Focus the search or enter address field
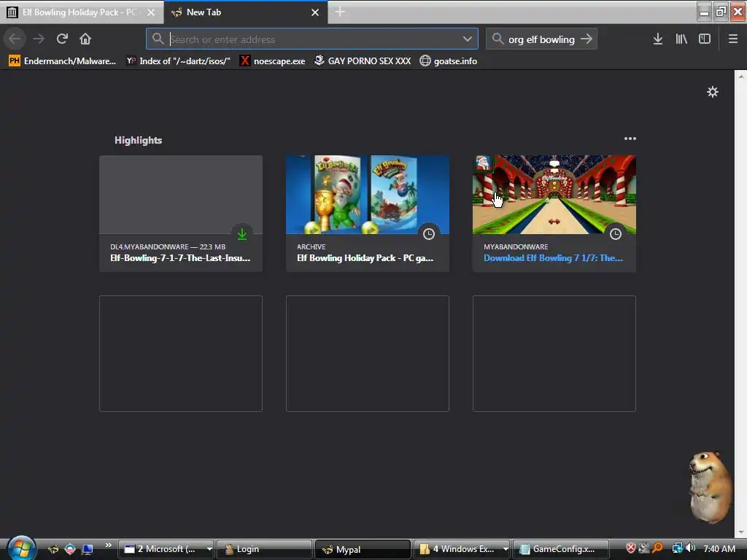This screenshot has height=560, width=747. [x=312, y=39]
